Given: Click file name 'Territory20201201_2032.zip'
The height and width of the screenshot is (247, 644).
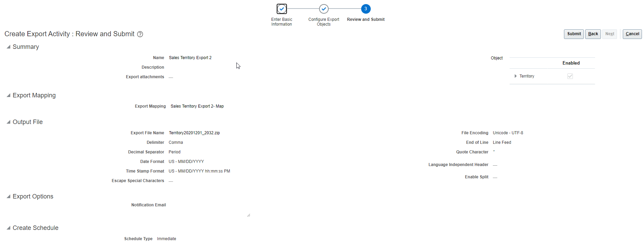Looking at the screenshot, I should [x=194, y=133].
